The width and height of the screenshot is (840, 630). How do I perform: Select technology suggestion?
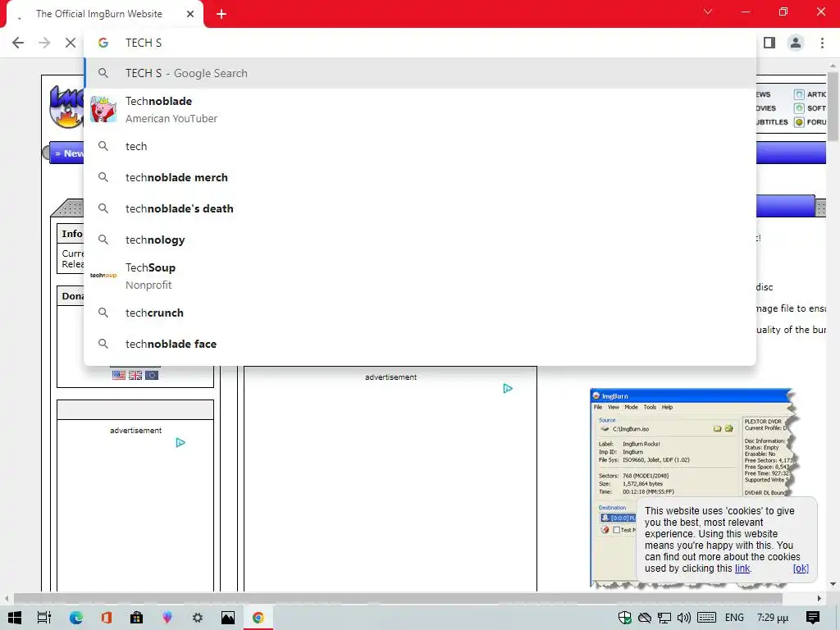pos(420,240)
